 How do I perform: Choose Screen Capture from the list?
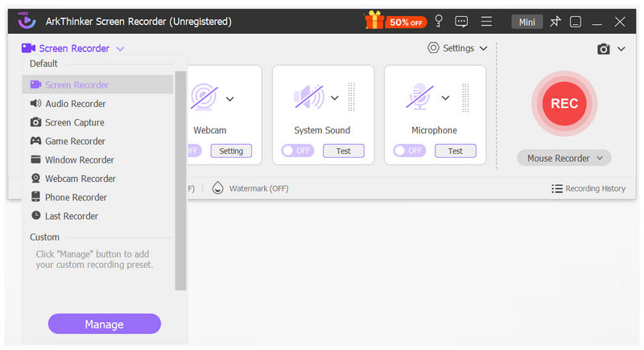coord(97,122)
